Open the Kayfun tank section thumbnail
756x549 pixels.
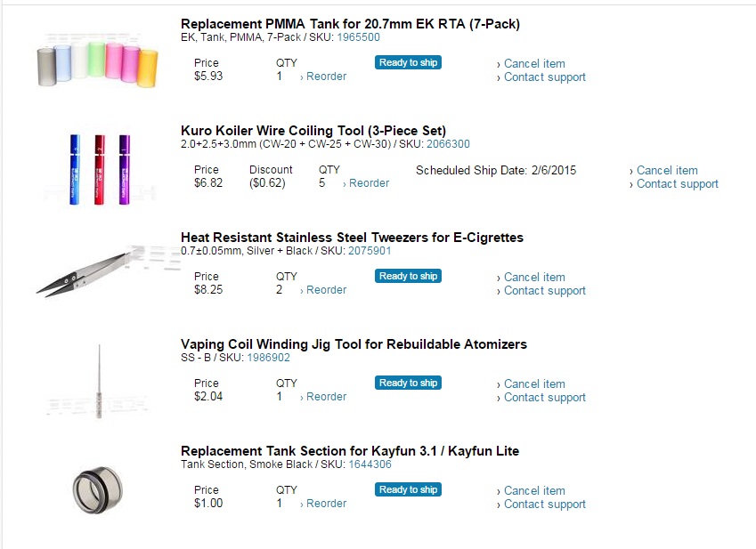pyautogui.click(x=97, y=488)
